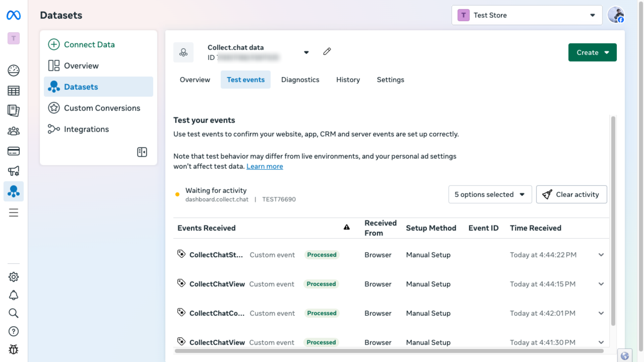Expand the 4:44:22 PM CollectChatSt event row
Screen dimensions: 644x362
click(x=601, y=255)
